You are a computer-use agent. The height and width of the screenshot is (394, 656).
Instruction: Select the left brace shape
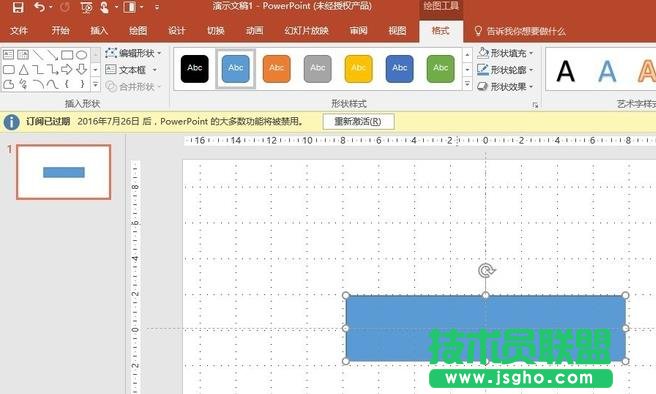pos(67,84)
